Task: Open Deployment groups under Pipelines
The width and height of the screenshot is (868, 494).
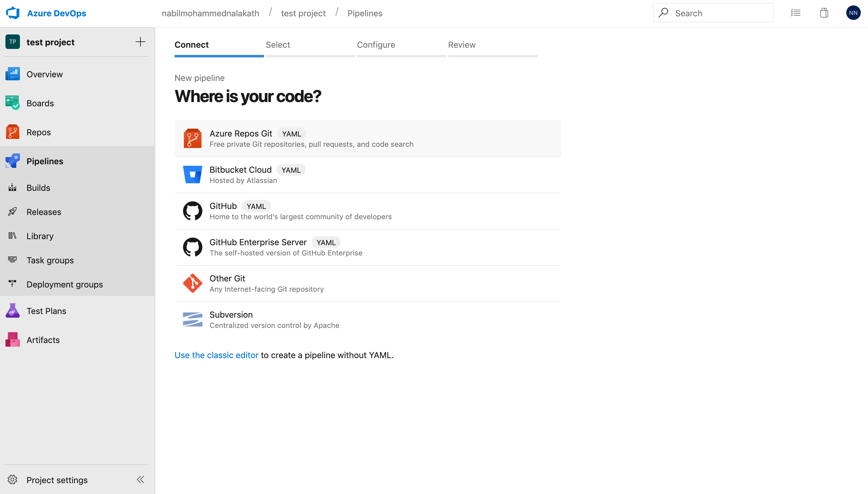Action: point(77,284)
